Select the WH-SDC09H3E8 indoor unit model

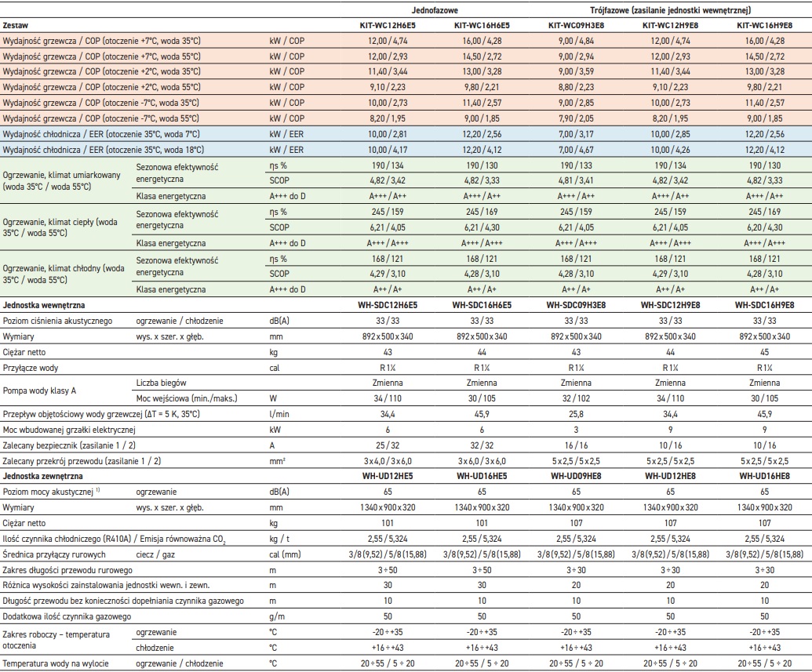pyautogui.click(x=576, y=304)
